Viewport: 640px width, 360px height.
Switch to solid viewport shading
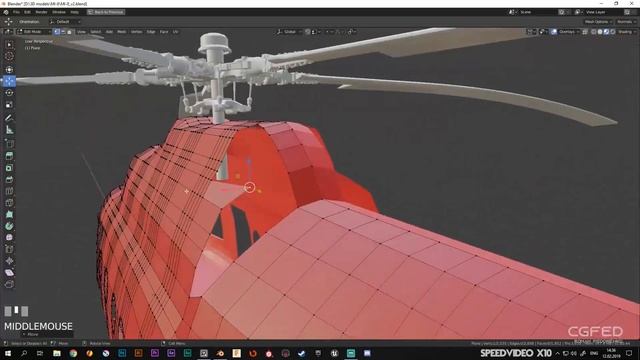pyautogui.click(x=600, y=32)
